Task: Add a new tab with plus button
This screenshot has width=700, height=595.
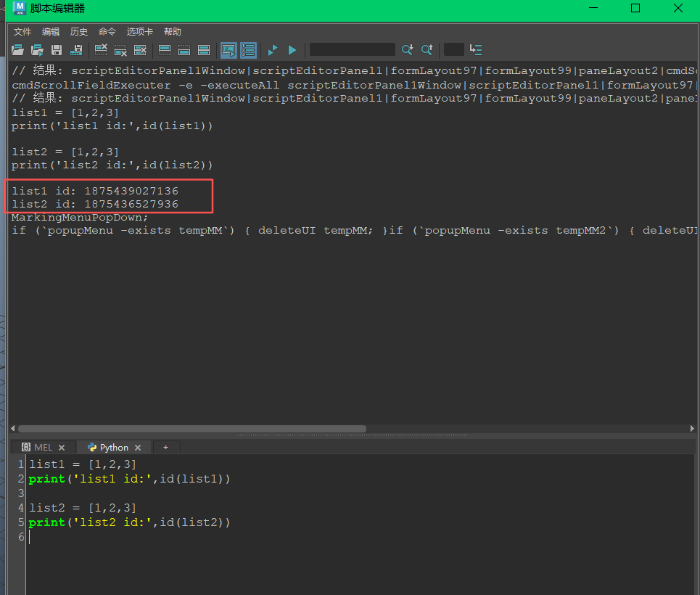Action: 165,447
